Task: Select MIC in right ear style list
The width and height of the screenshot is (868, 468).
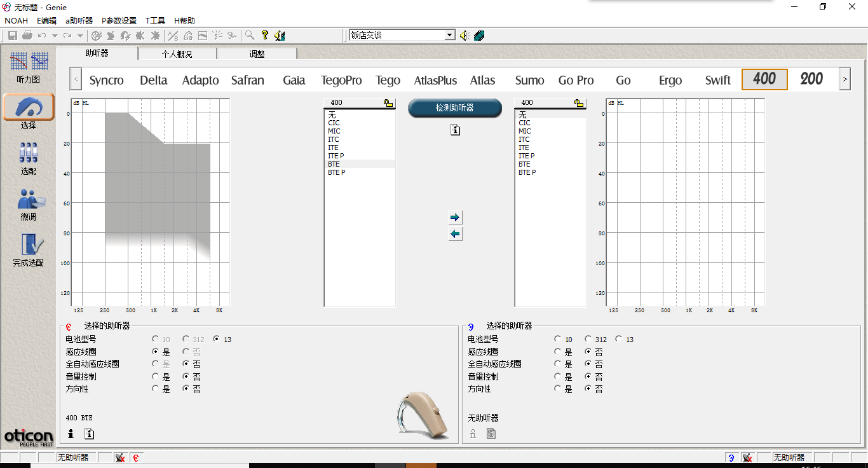Action: [x=550, y=131]
